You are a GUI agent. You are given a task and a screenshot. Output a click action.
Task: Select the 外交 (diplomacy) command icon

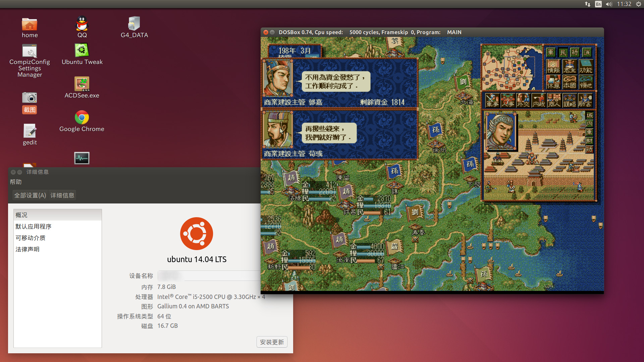point(523,100)
